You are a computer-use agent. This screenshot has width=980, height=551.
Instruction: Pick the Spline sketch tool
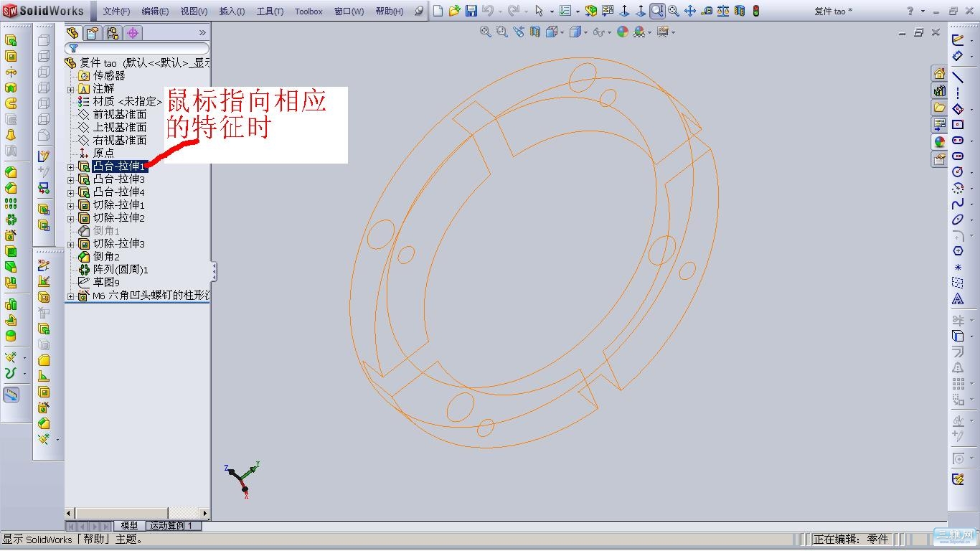pyautogui.click(x=958, y=204)
